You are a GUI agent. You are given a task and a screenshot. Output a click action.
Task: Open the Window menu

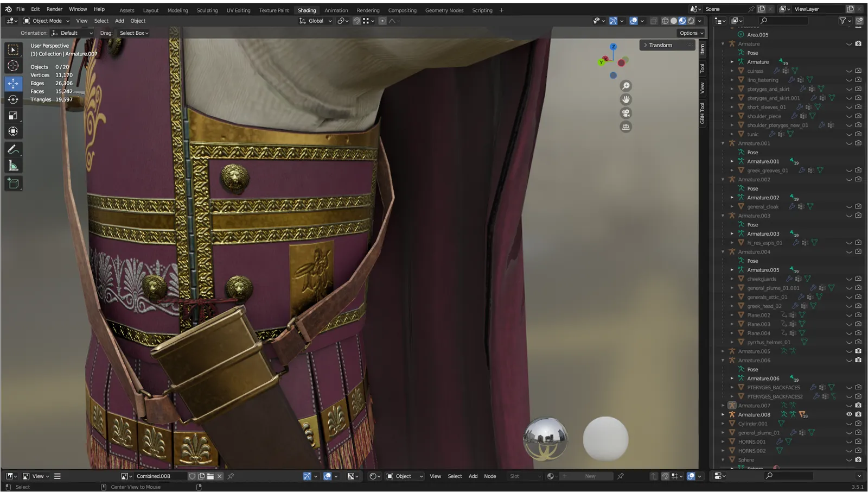[78, 9]
